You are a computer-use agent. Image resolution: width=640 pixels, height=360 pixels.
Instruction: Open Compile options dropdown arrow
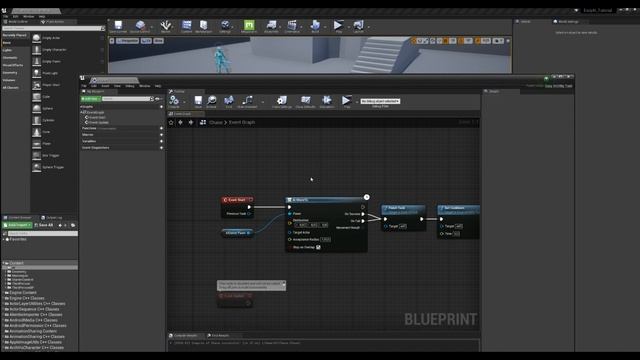184,102
